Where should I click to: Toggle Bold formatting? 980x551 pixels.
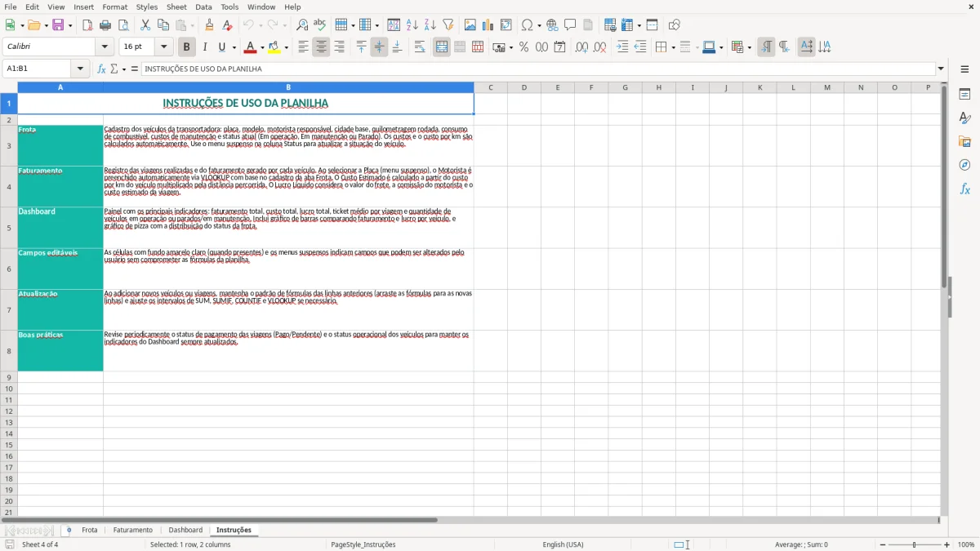(x=186, y=47)
